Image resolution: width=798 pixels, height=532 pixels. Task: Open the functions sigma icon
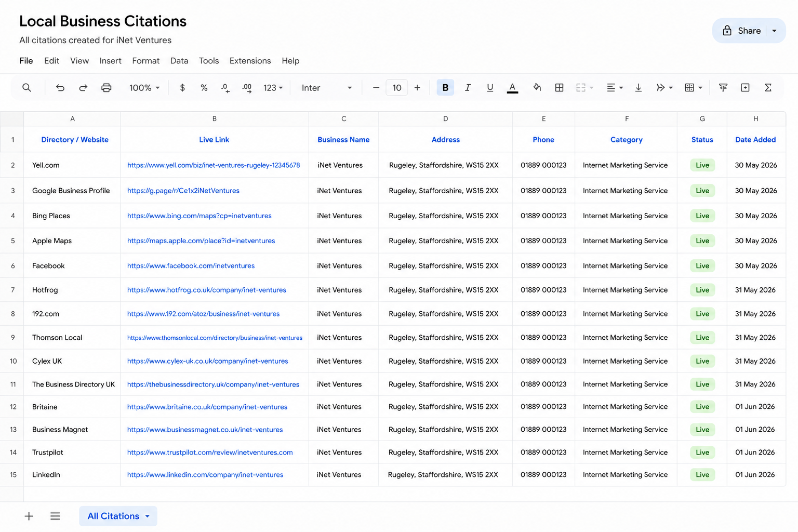pos(768,88)
